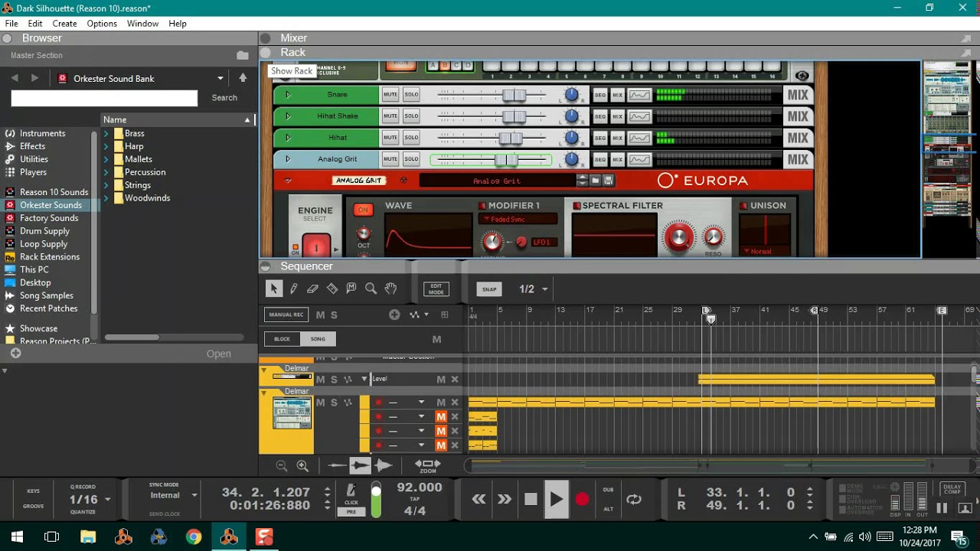Open the Snare channel SEQ button
Image resolution: width=980 pixels, height=551 pixels.
[599, 95]
